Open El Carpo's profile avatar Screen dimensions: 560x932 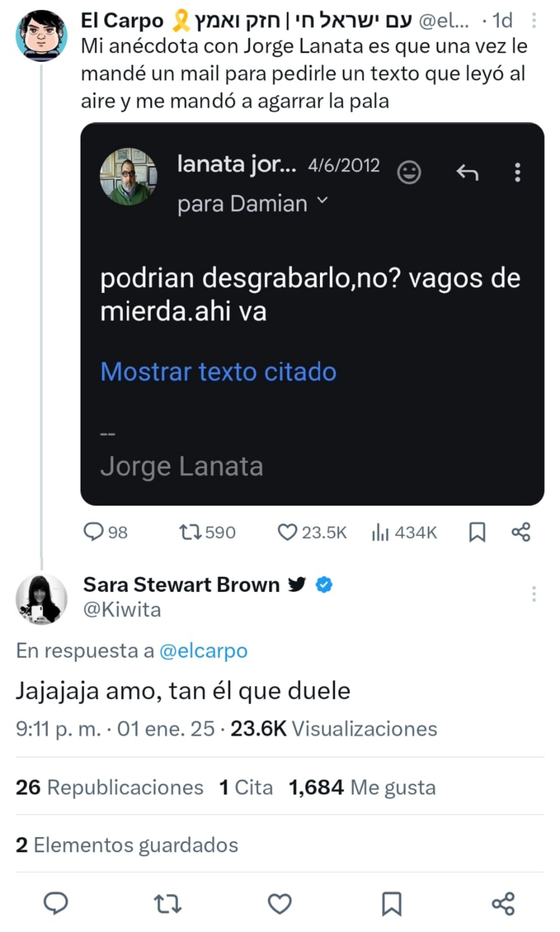point(41,35)
